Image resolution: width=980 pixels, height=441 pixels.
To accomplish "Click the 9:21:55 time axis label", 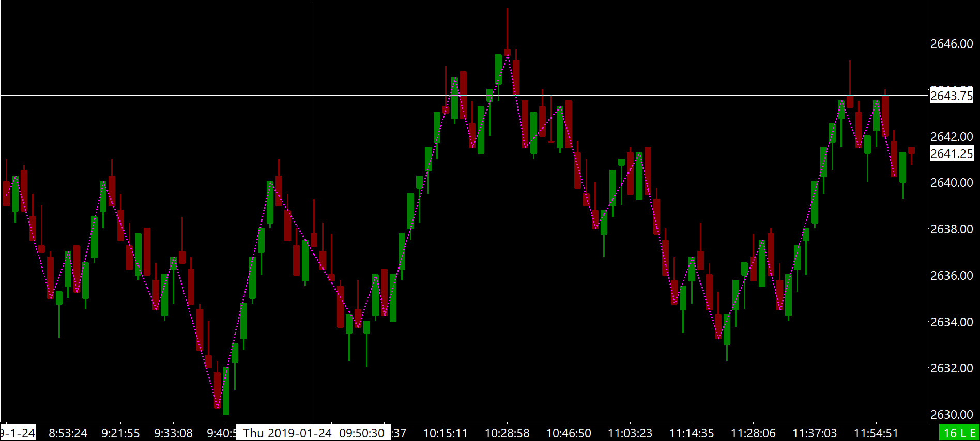I will [x=120, y=433].
